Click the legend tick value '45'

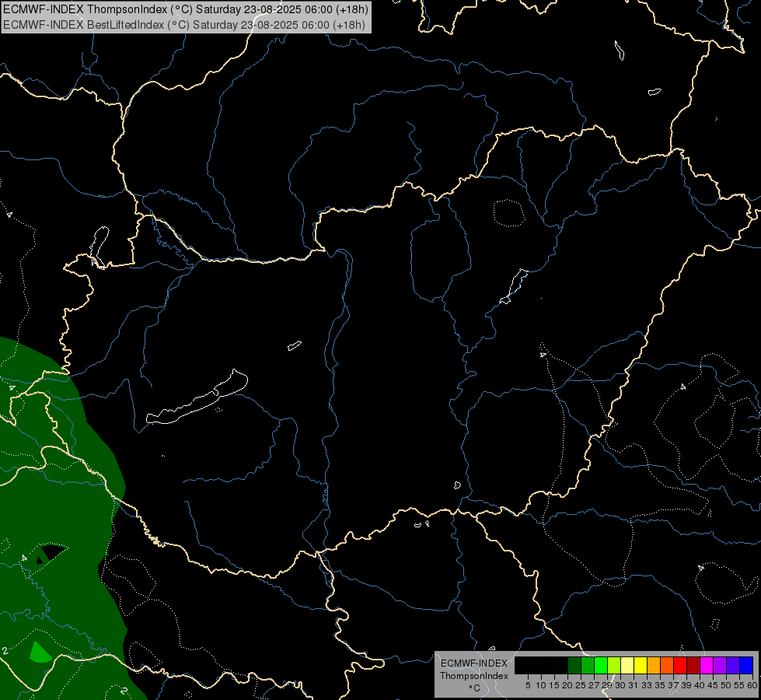click(x=713, y=685)
